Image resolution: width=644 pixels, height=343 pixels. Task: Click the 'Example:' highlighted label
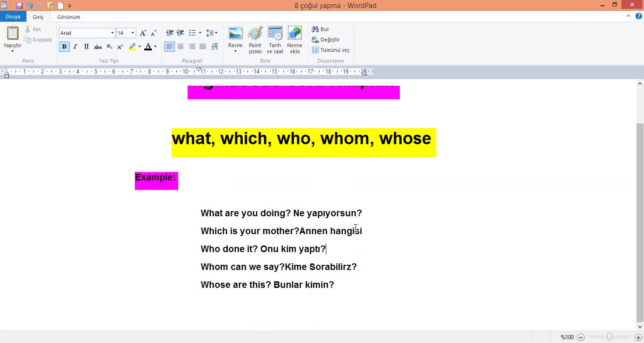click(156, 178)
